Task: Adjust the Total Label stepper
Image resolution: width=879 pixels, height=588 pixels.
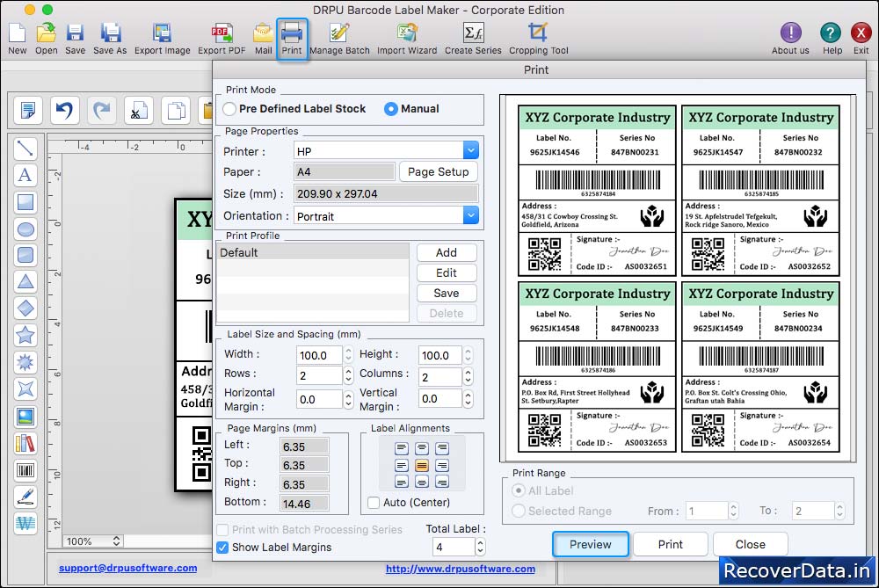Action: (480, 546)
